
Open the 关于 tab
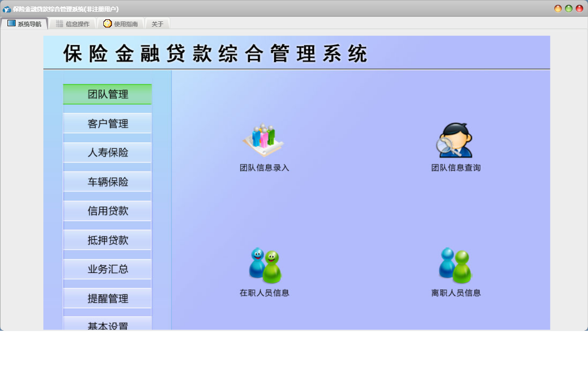[x=157, y=24]
